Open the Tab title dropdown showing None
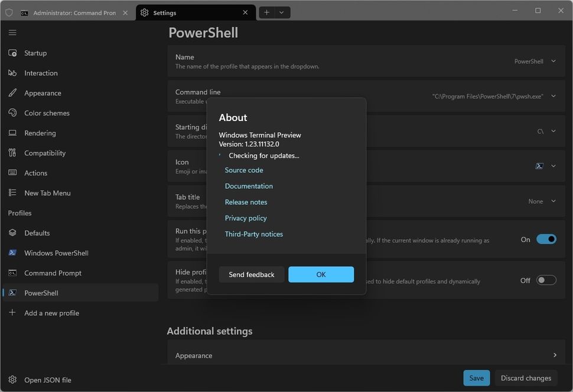Viewport: 573px width, 392px height. [553, 201]
